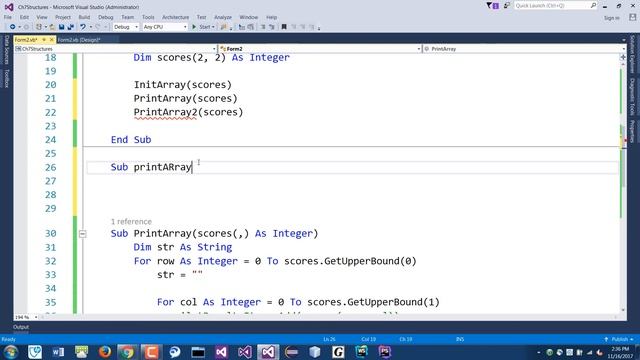The image size is (640, 360).
Task: Open the View menu
Action: [x=42, y=17]
